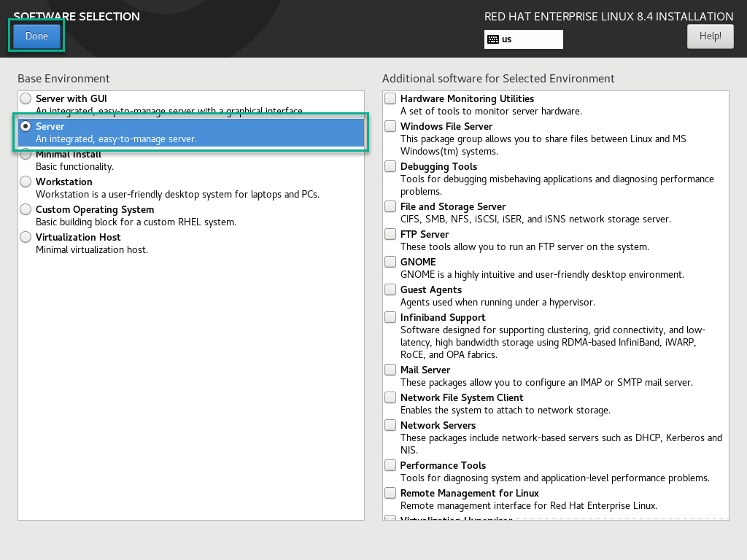
Task: Toggle the GNOME desktop checkbox
Action: click(x=391, y=262)
